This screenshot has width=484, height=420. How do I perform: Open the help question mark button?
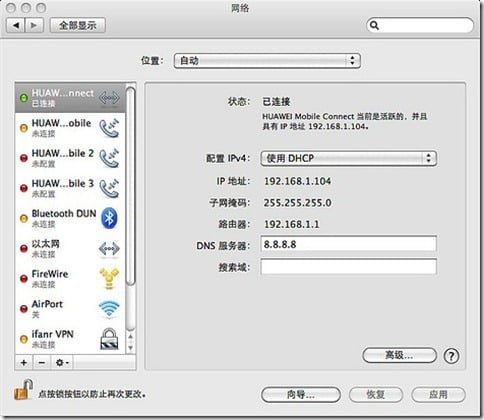[451, 356]
